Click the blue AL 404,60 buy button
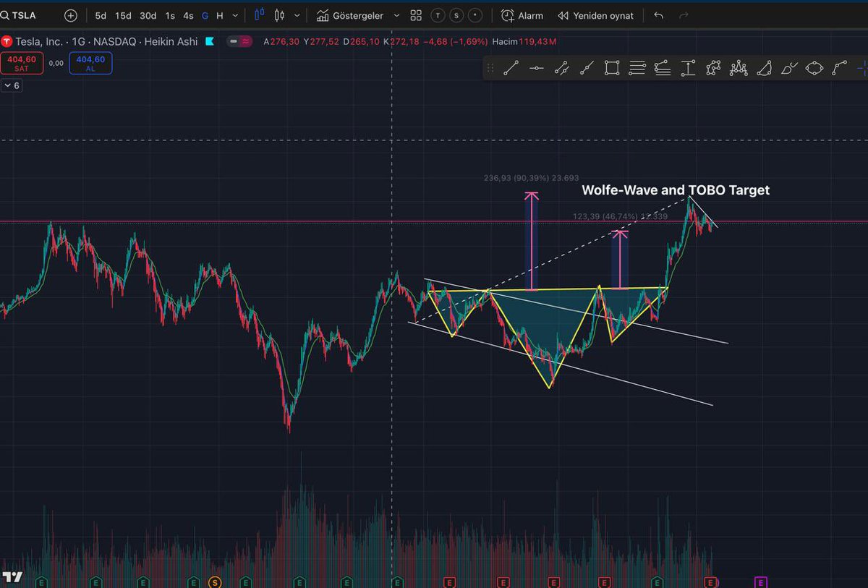This screenshot has height=588, width=868. pyautogui.click(x=90, y=63)
